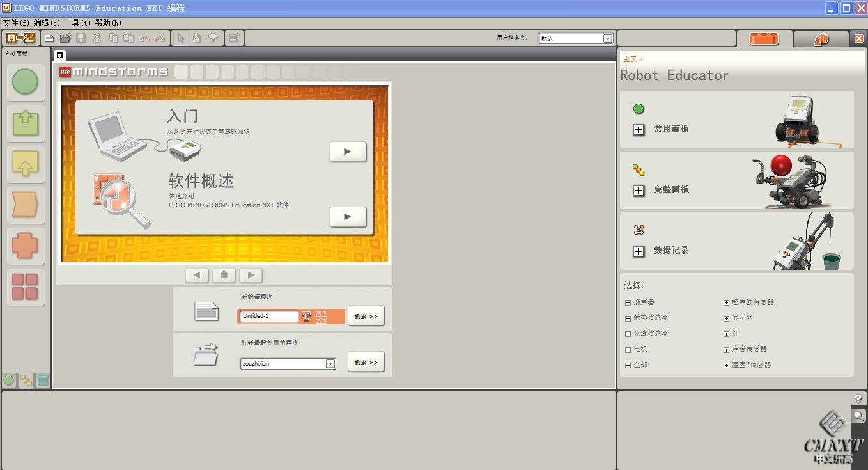Click the Untitled-1 program name field
868x470 pixels.
(268, 316)
